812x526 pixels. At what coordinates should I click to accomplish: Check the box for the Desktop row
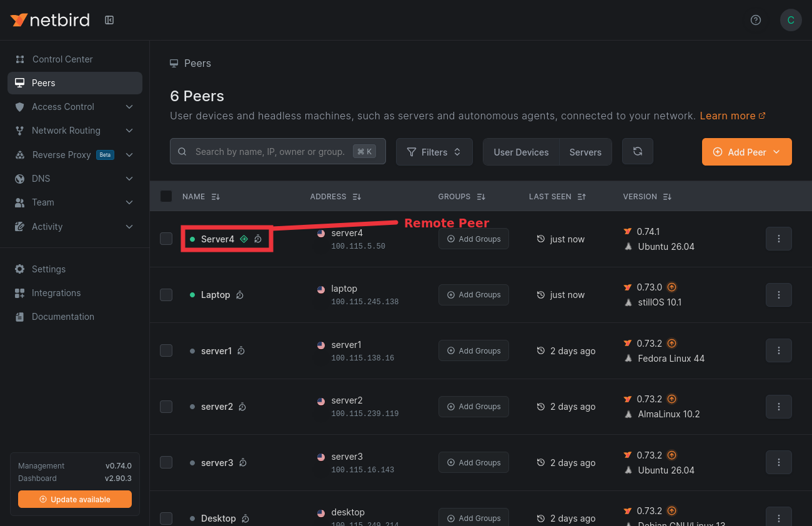coord(166,518)
